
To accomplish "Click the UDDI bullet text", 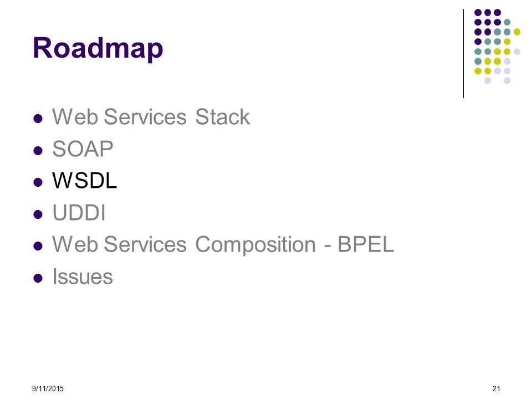I will [79, 212].
